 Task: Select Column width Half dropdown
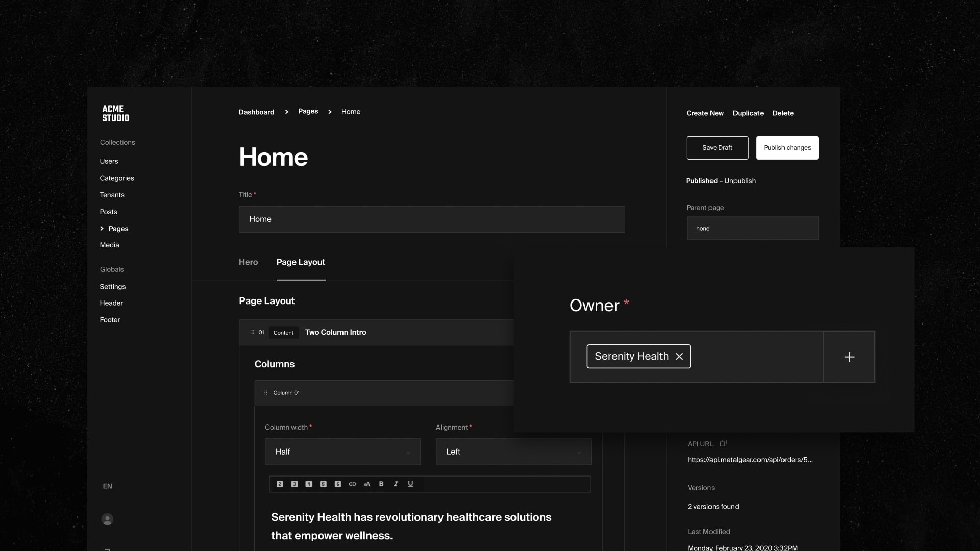coord(342,452)
